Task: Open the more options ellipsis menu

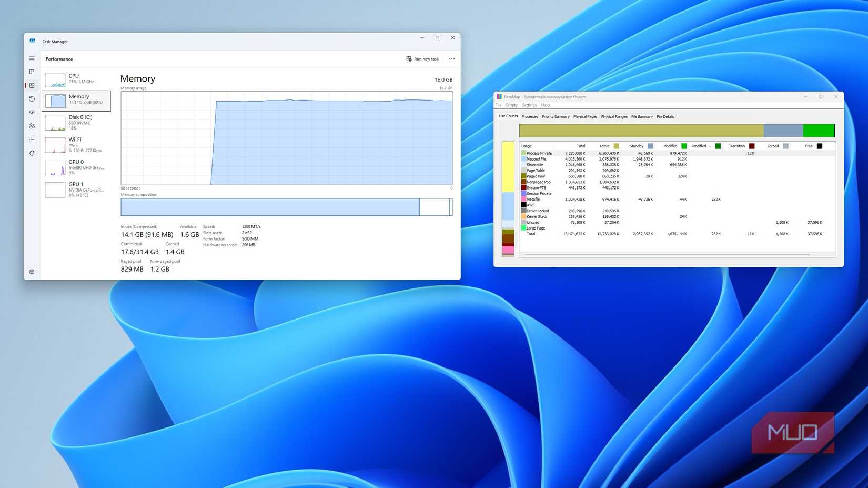Action: [x=451, y=58]
